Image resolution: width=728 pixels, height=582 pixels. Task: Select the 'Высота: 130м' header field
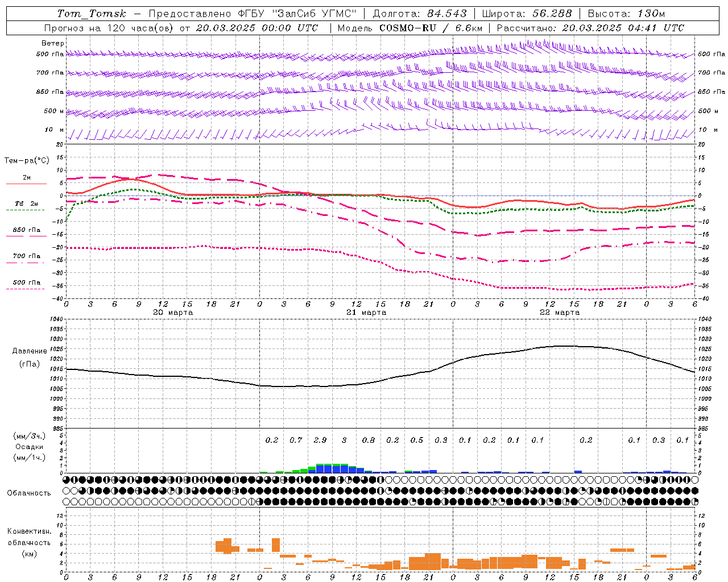point(626,14)
